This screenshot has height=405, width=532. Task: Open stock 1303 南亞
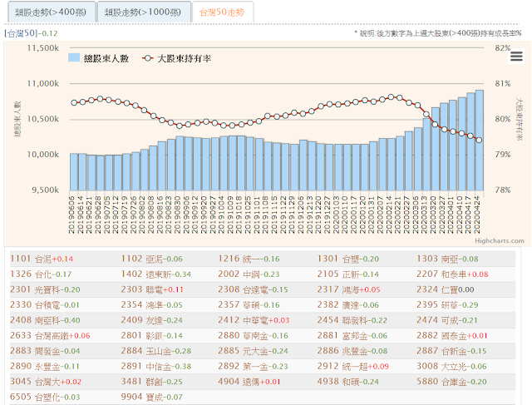tap(437, 259)
